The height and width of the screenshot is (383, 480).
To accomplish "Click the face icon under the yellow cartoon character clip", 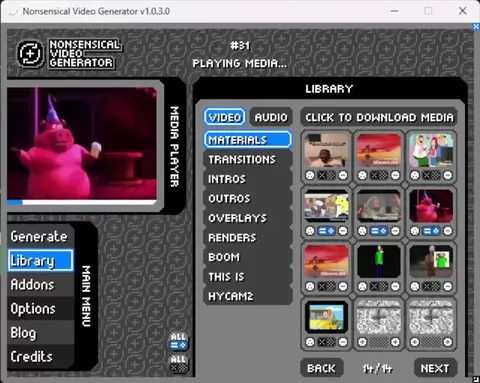I will (310, 231).
